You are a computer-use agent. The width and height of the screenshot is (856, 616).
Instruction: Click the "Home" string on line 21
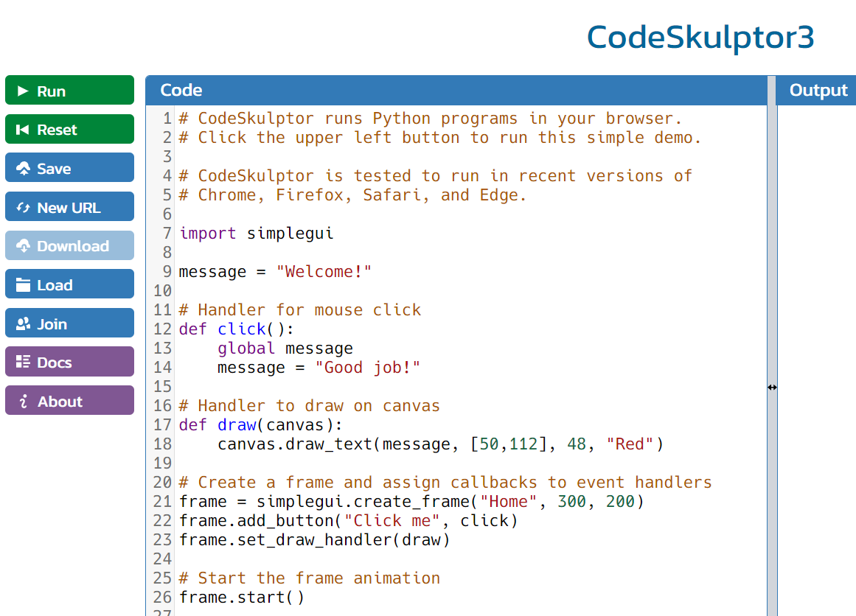(x=508, y=501)
